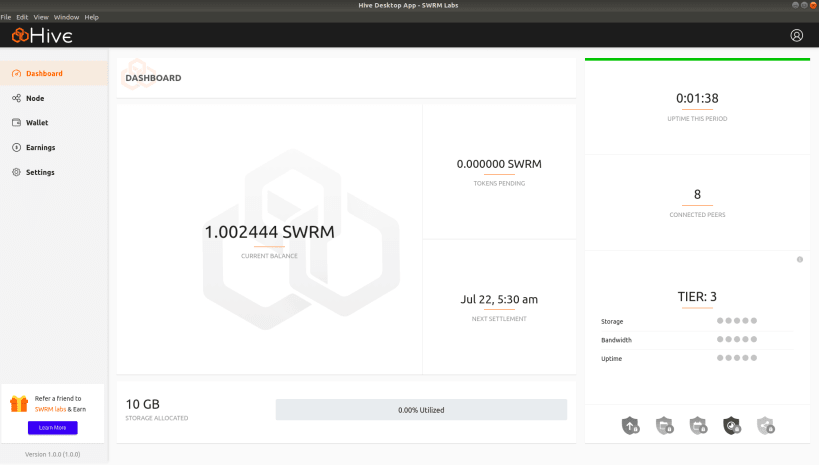Click the STORAGE ALLOCATED label

click(x=157, y=418)
